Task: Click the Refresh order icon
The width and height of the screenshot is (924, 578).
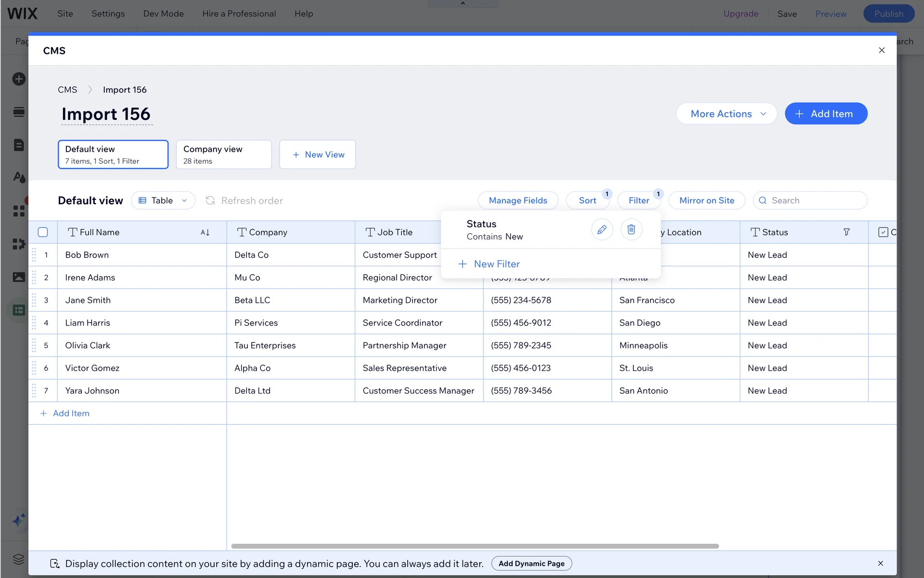Action: 210,200
